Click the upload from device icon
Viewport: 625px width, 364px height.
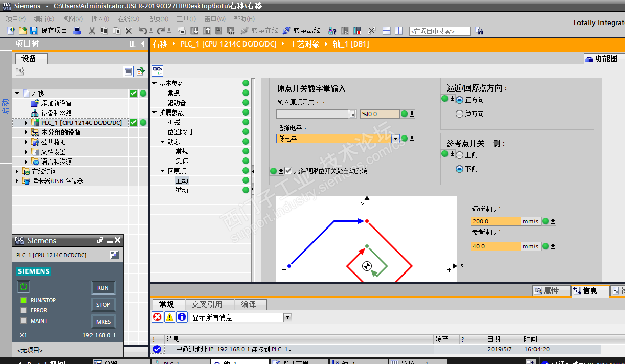pos(207,31)
